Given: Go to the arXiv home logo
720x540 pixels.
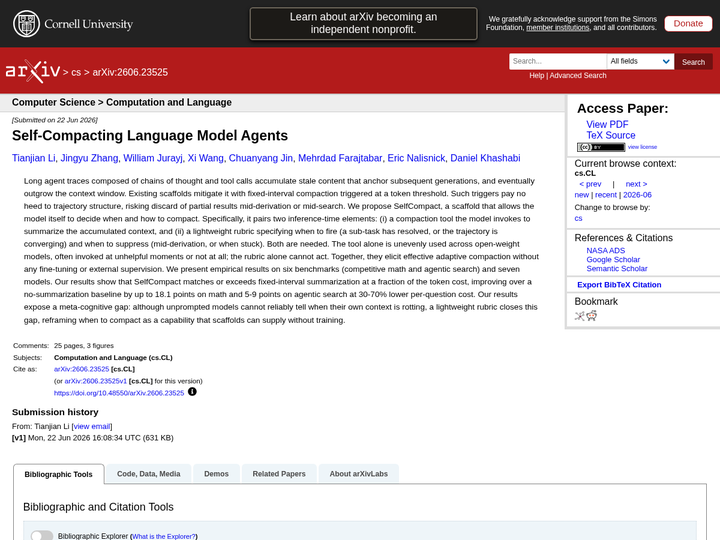Looking at the screenshot, I should (33, 71).
